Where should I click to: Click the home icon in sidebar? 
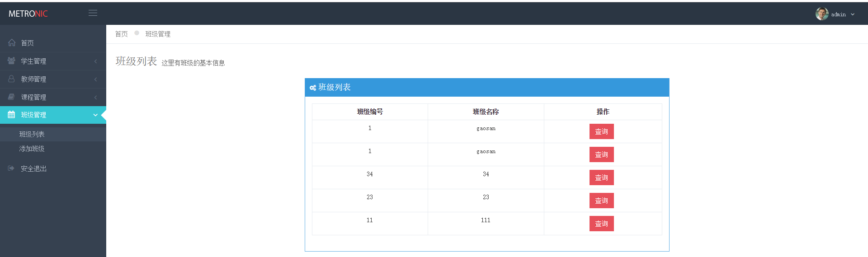12,42
